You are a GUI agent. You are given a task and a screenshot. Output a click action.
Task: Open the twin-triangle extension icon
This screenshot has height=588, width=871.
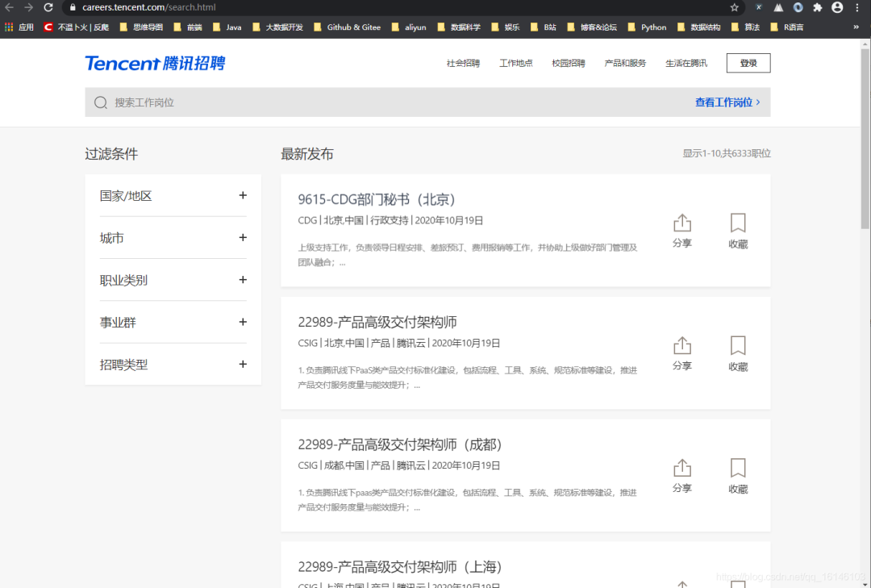[x=778, y=7]
